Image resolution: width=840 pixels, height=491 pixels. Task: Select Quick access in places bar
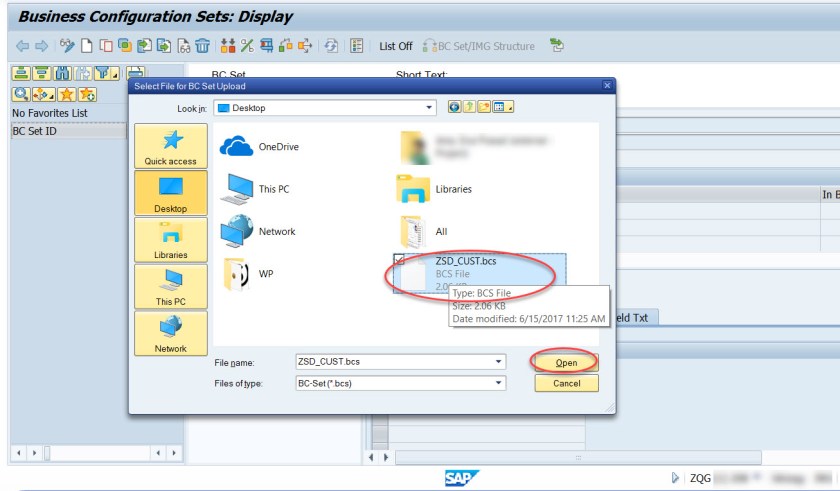pyautogui.click(x=171, y=146)
